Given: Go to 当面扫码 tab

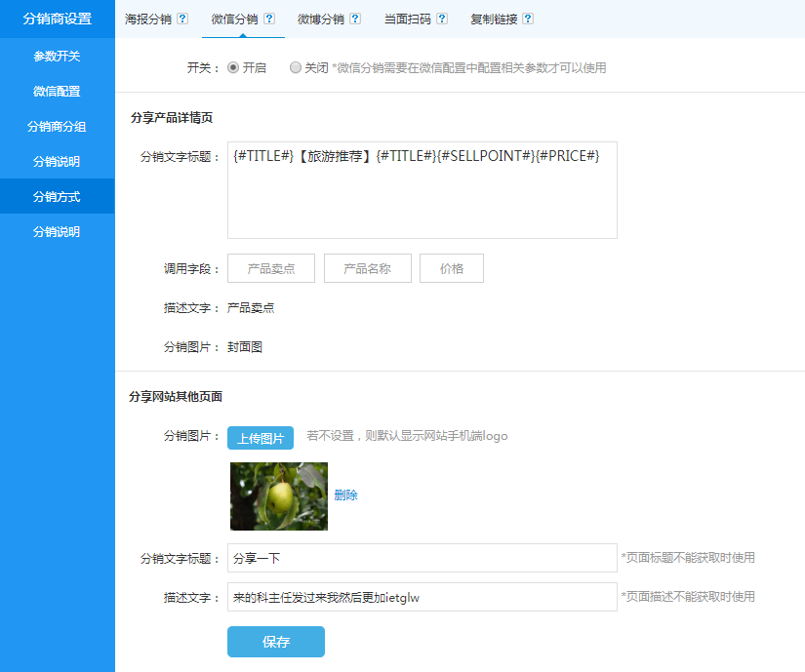Looking at the screenshot, I should (x=408, y=19).
